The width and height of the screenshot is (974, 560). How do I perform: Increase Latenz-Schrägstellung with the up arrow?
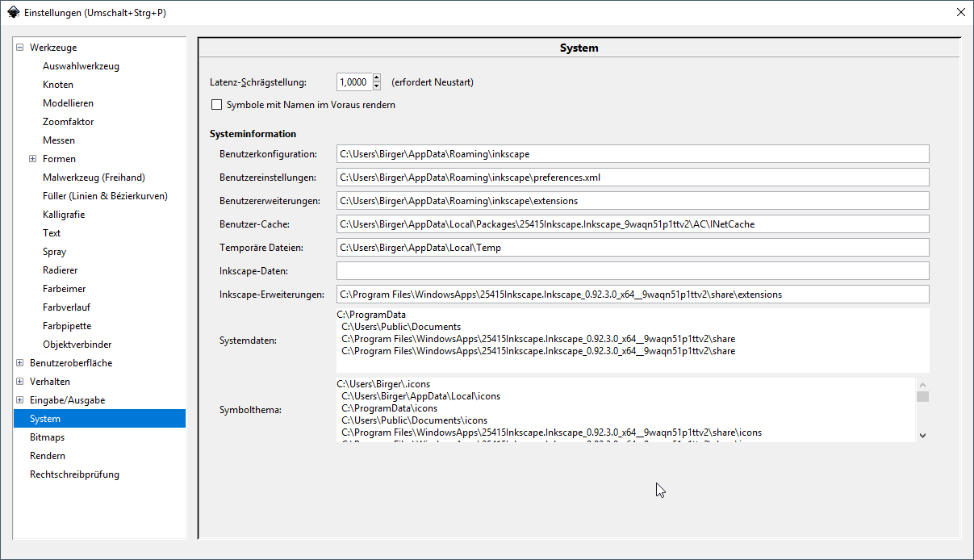(x=377, y=77)
